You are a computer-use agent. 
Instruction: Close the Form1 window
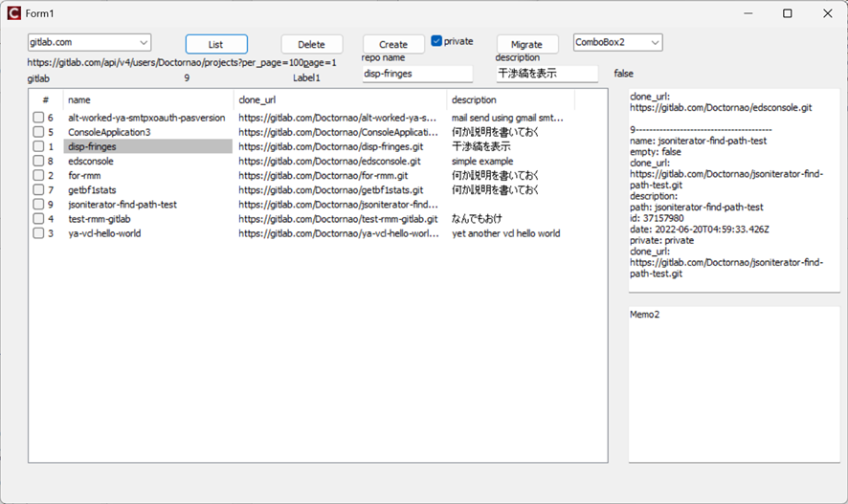828,13
